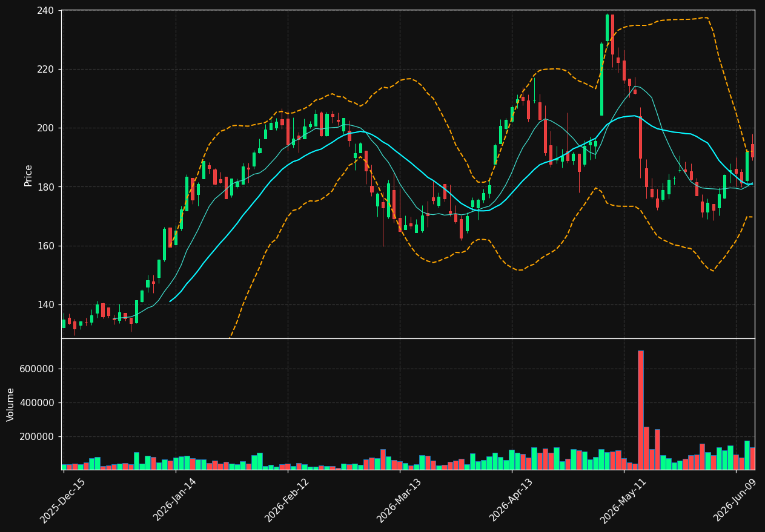The image size is (765, 532).
Task: Click the 2026-Apr-13 date label
Action: [x=511, y=500]
